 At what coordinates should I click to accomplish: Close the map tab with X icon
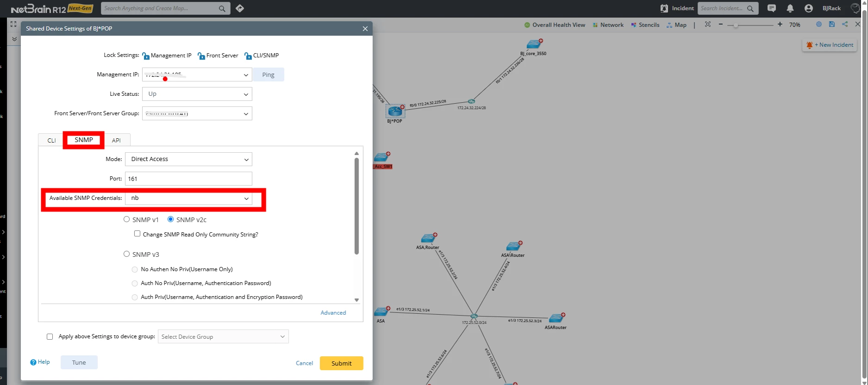click(x=857, y=24)
